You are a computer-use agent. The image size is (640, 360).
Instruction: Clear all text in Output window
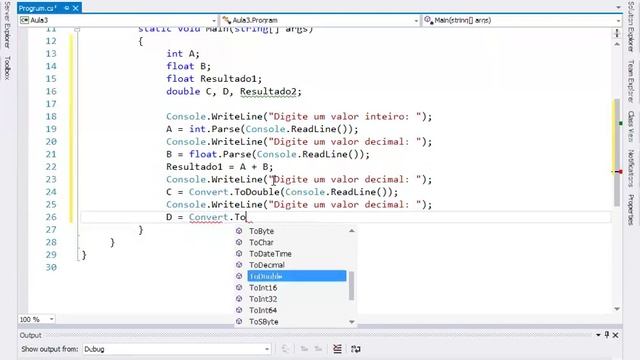[337, 349]
